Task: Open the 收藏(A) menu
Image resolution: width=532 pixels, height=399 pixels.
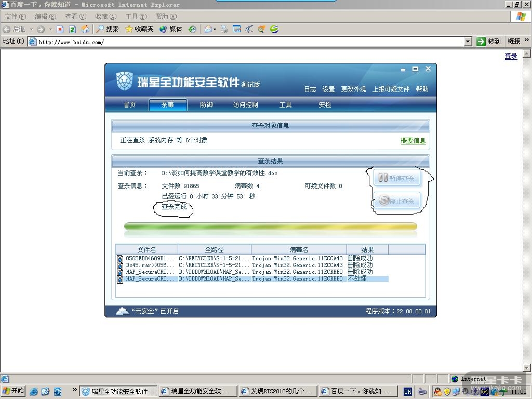Action: (x=106, y=17)
